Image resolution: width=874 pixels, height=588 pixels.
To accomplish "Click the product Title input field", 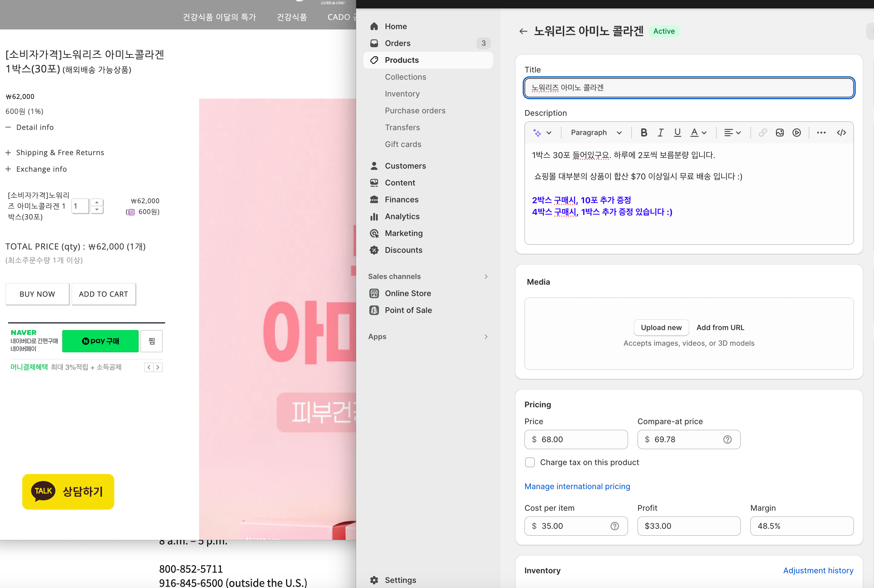I will point(689,88).
